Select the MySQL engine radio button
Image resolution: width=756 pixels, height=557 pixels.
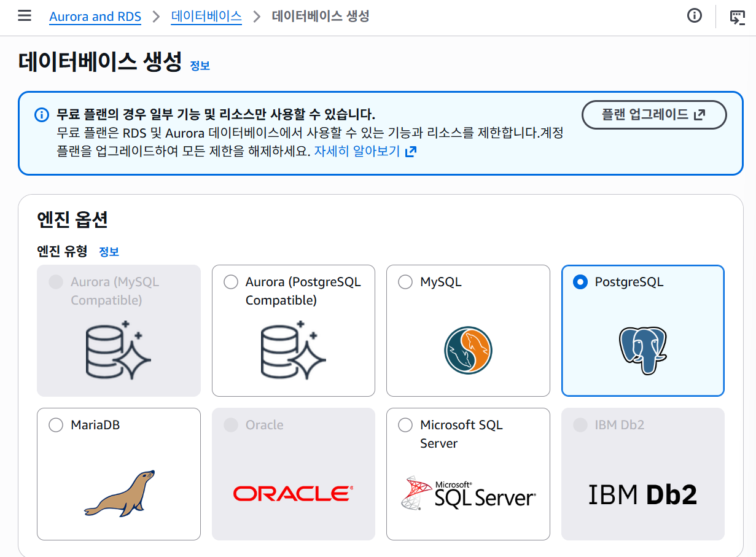point(405,282)
